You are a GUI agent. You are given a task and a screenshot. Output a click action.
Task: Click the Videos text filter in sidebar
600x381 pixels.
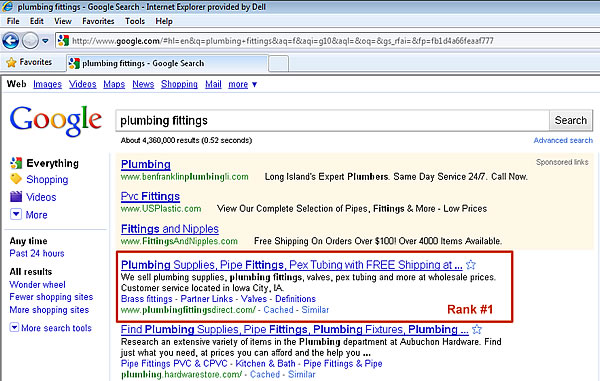41,197
